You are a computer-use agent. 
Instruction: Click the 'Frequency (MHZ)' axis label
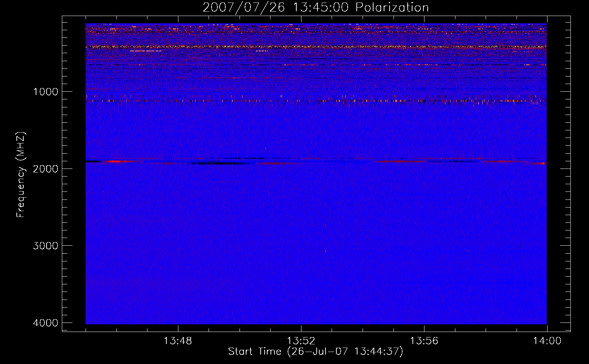pos(21,175)
